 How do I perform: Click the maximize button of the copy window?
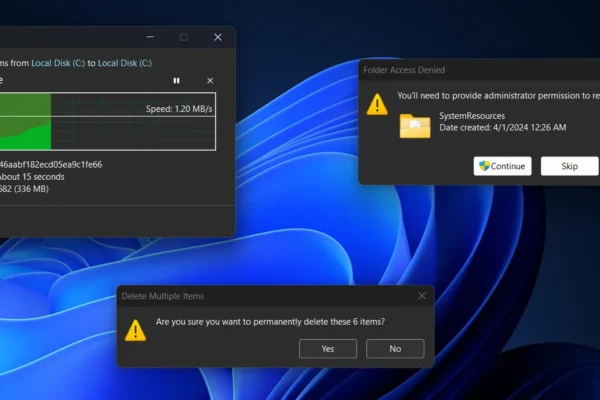184,37
